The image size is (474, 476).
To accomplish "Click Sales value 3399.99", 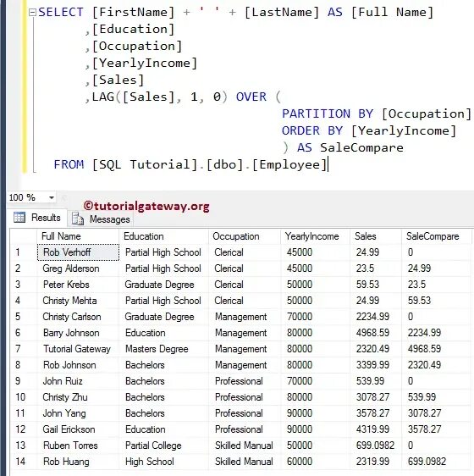I will tap(376, 365).
